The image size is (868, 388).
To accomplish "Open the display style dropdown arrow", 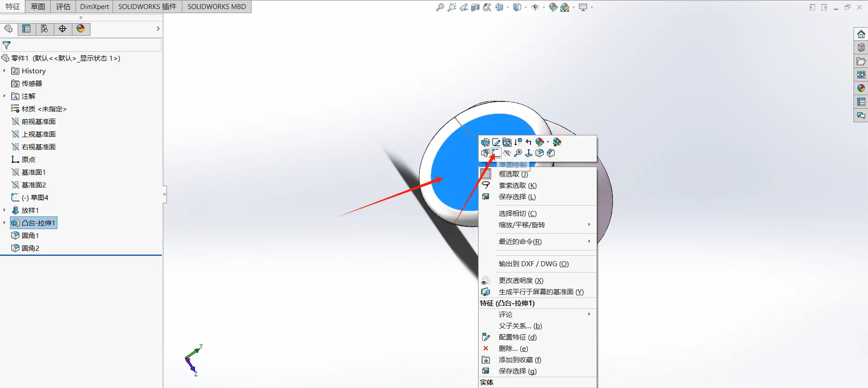I will 526,7.
